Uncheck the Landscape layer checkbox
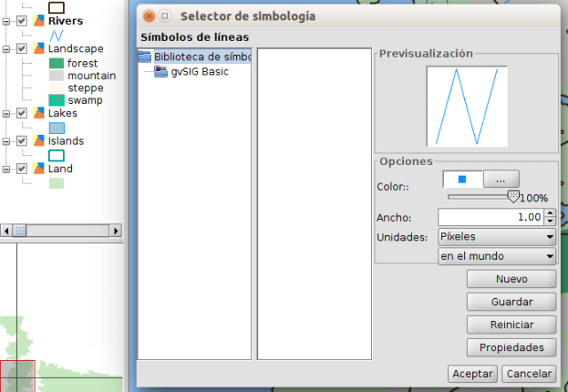568x392 pixels. click(x=22, y=49)
